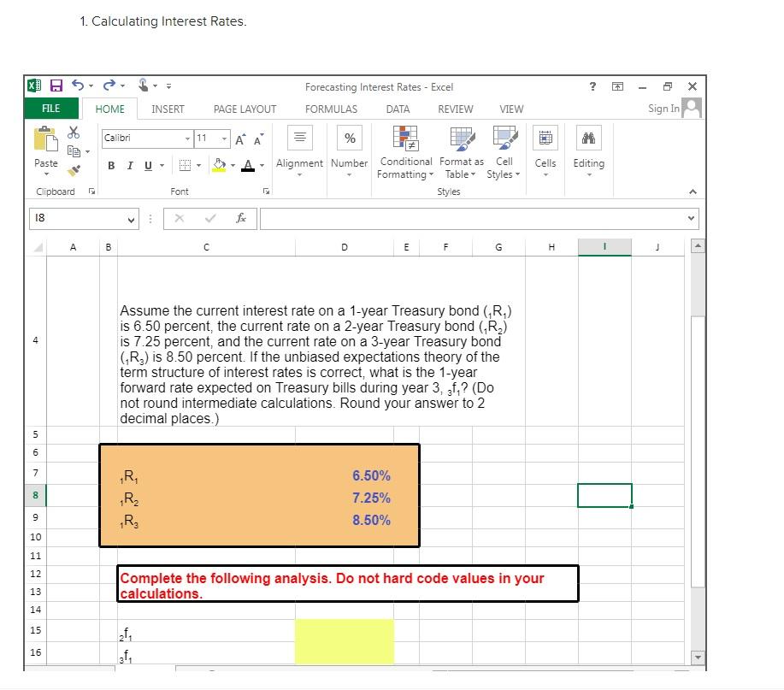The height and width of the screenshot is (690, 784).
Task: Open the Calibri font name dropdown
Action: tap(187, 139)
